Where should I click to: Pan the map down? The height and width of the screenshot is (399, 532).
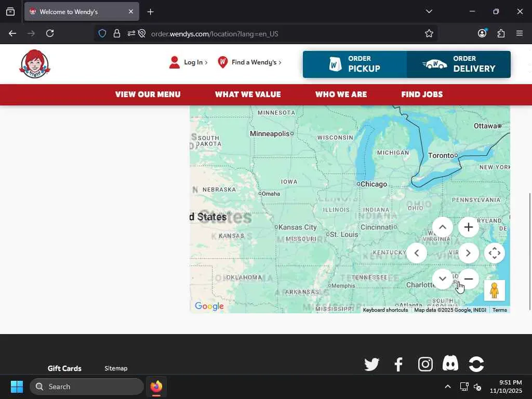pos(443,279)
